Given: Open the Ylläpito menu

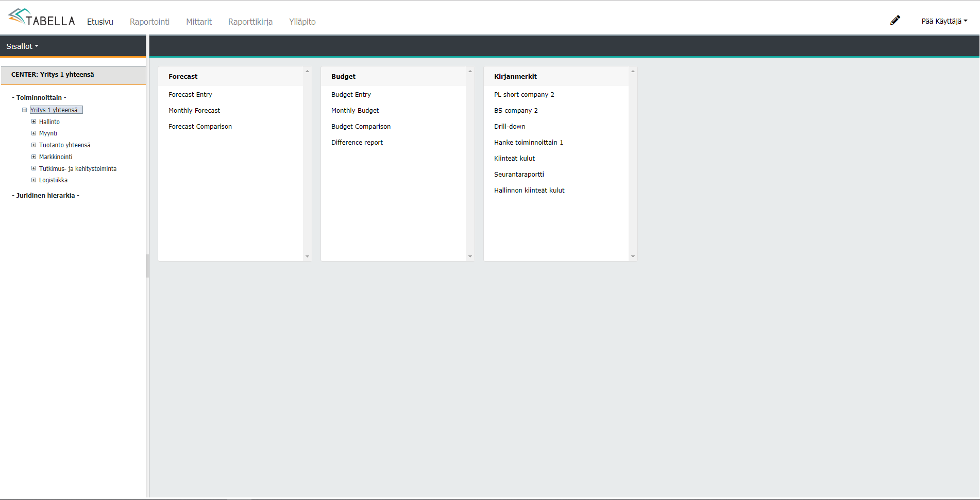Looking at the screenshot, I should click(302, 22).
